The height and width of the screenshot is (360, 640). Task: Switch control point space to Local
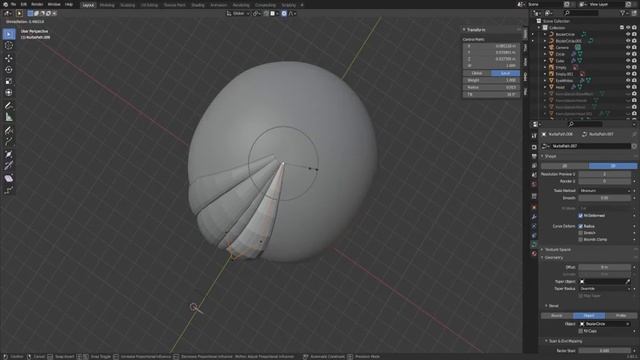tap(505, 73)
